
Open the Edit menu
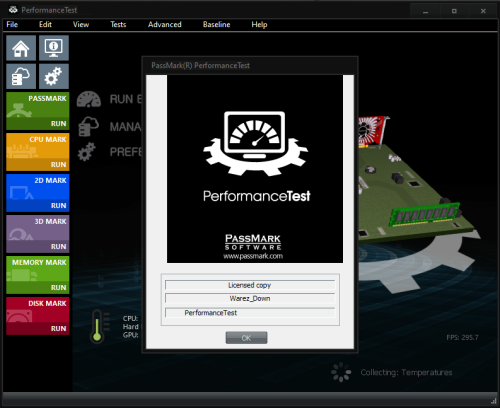pos(45,25)
